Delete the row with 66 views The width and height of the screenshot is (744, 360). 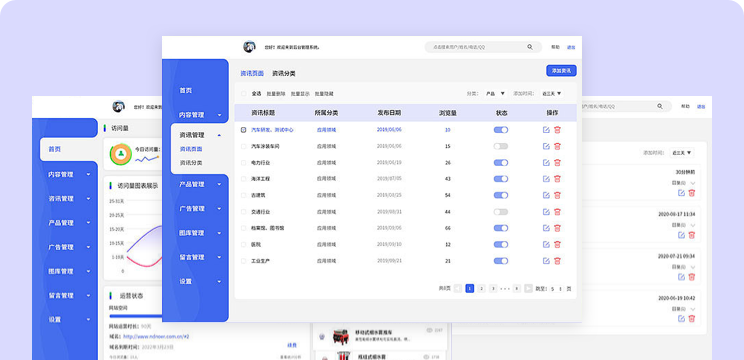click(x=557, y=228)
